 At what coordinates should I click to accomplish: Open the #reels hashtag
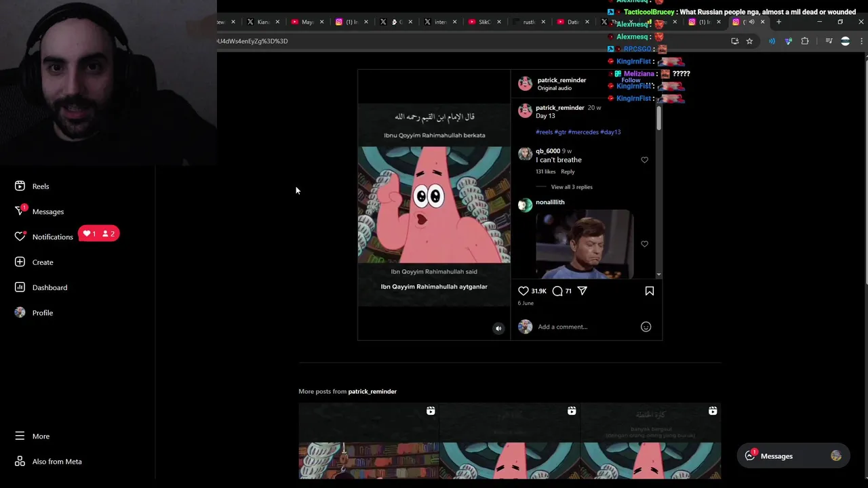(x=544, y=132)
